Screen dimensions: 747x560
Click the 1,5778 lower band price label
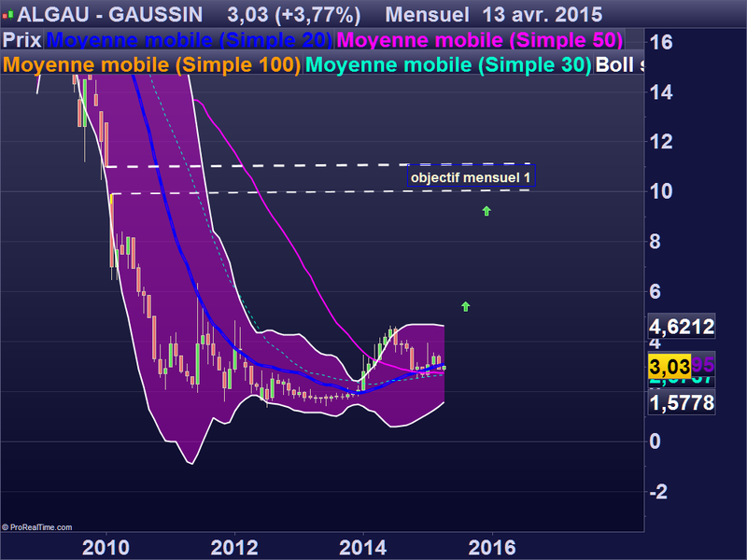tap(682, 403)
